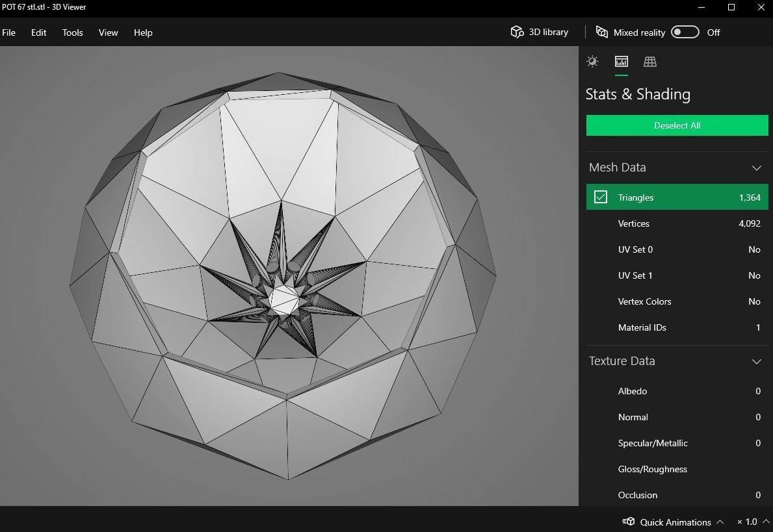Select the Stats & Shading tab icon
773x532 pixels.
click(621, 62)
